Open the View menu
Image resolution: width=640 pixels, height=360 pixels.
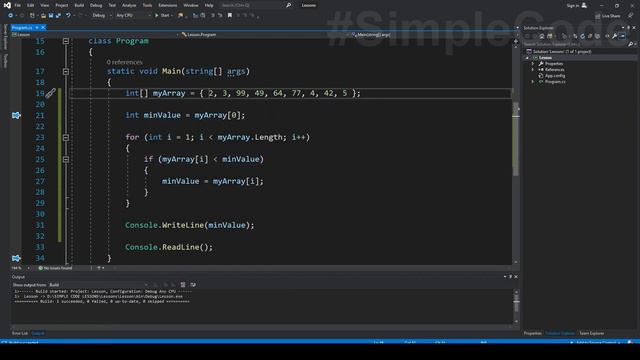(x=44, y=5)
